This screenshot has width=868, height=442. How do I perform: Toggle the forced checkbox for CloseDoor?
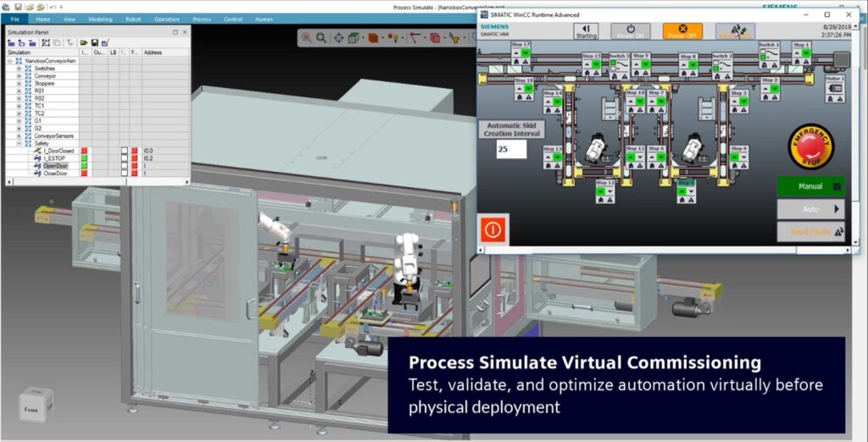pos(124,174)
